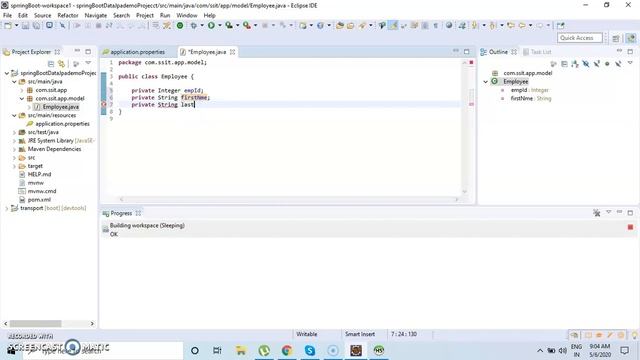
Task: Click the Save toolbar icon
Action: pos(25,25)
